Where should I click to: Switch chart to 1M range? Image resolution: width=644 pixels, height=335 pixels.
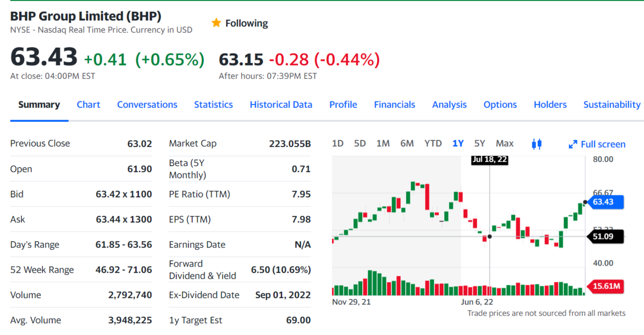tap(383, 143)
